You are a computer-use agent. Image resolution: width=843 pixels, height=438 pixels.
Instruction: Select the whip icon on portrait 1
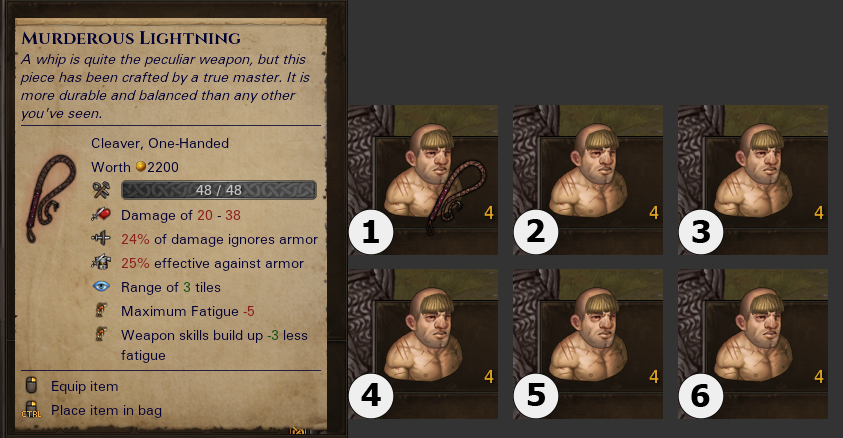456,198
